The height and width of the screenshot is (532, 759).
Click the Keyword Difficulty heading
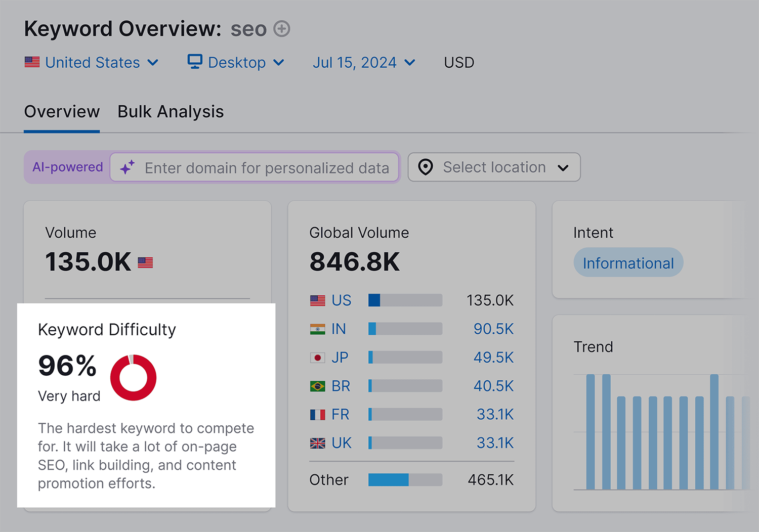point(107,330)
